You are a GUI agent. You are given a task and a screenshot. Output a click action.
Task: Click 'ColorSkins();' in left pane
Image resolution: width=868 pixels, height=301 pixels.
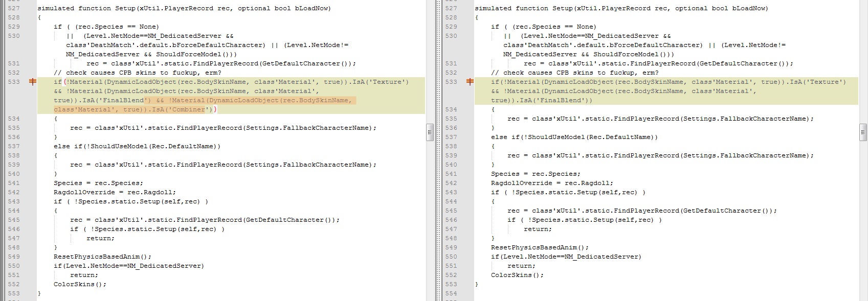coord(80,284)
